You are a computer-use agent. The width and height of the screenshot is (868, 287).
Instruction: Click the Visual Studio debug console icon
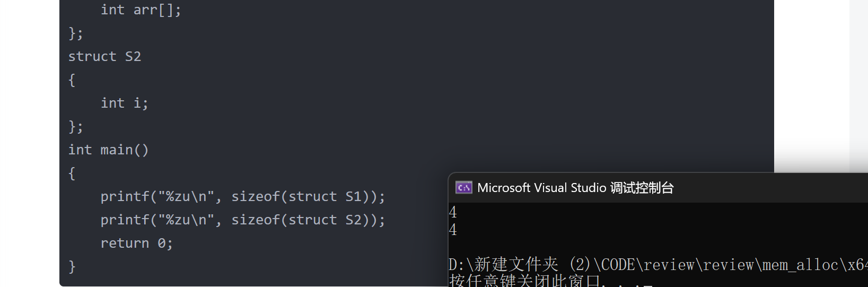pyautogui.click(x=463, y=188)
